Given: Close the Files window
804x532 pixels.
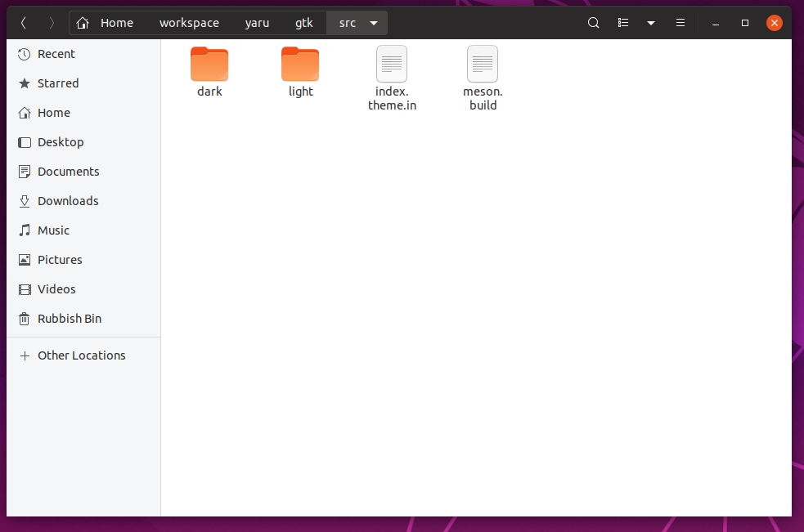Looking at the screenshot, I should click(x=775, y=23).
